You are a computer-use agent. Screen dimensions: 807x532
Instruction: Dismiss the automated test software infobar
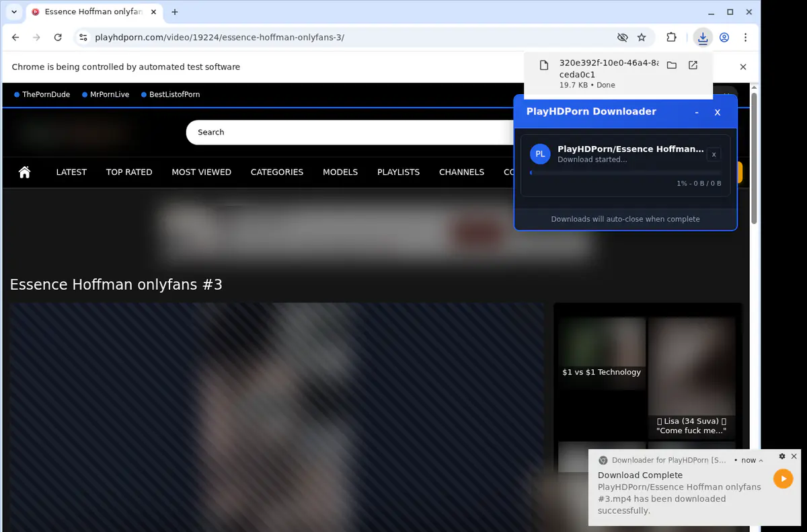tap(743, 67)
